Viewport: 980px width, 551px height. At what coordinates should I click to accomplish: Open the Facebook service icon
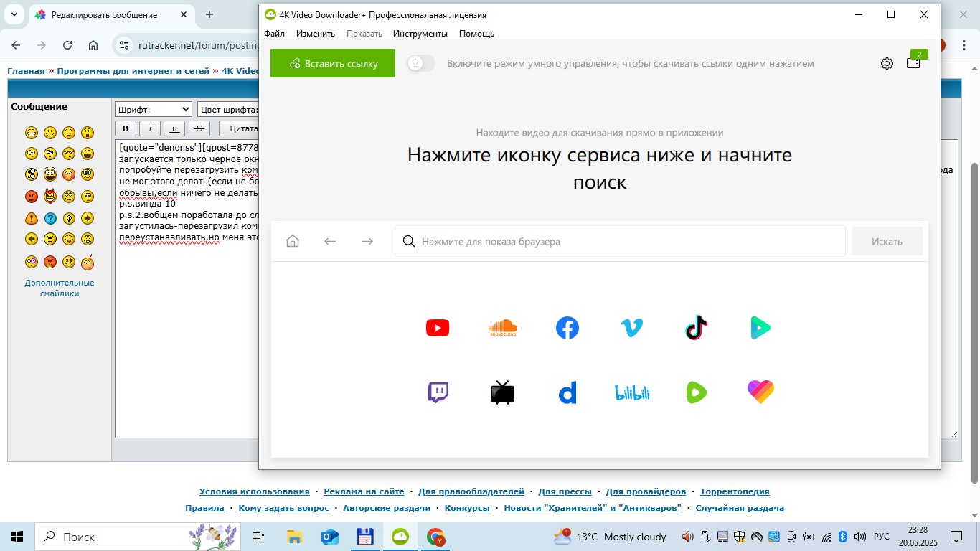coord(567,328)
